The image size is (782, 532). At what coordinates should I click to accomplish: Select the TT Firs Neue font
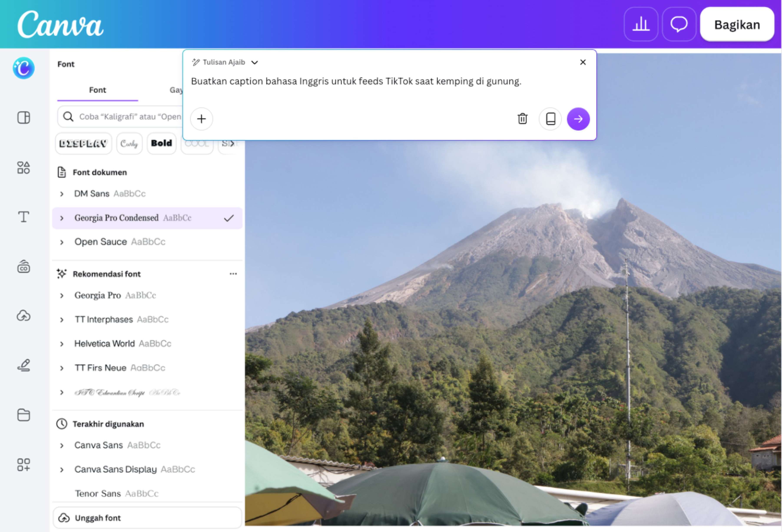147,368
